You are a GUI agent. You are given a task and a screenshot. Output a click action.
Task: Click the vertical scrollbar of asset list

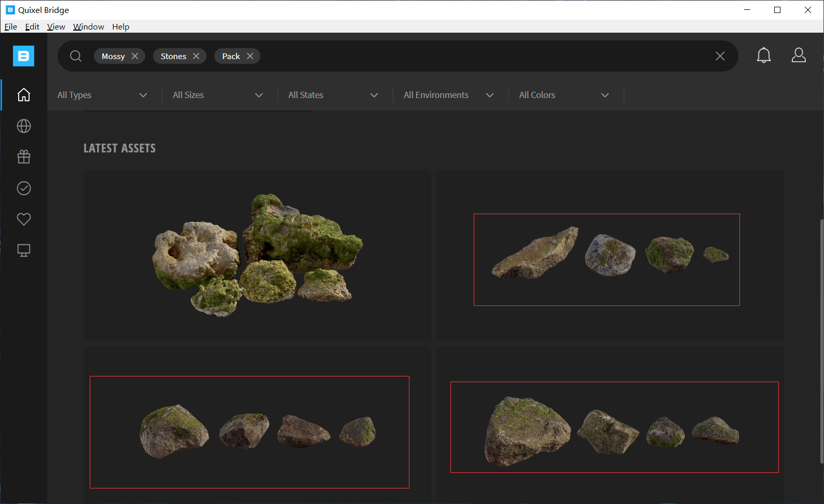click(821, 341)
